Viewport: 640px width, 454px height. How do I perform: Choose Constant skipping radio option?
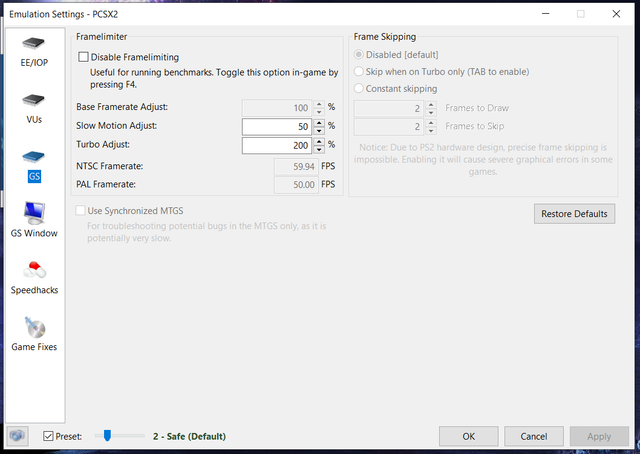[358, 88]
